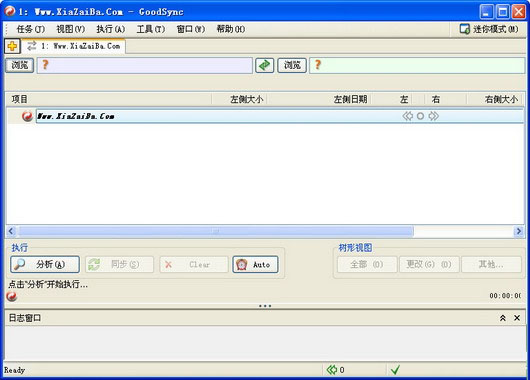Click the red GoodSync icon in the list row

[x=27, y=116]
